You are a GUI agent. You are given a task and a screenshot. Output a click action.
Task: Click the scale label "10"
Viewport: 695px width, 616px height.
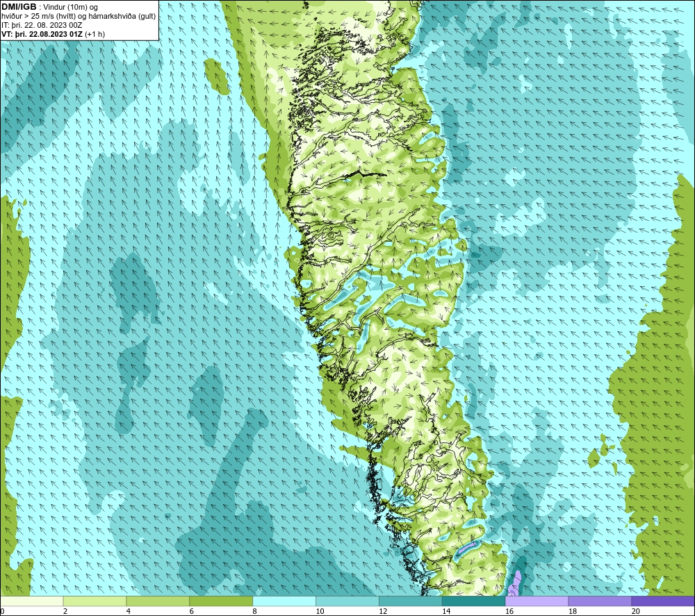(x=320, y=611)
